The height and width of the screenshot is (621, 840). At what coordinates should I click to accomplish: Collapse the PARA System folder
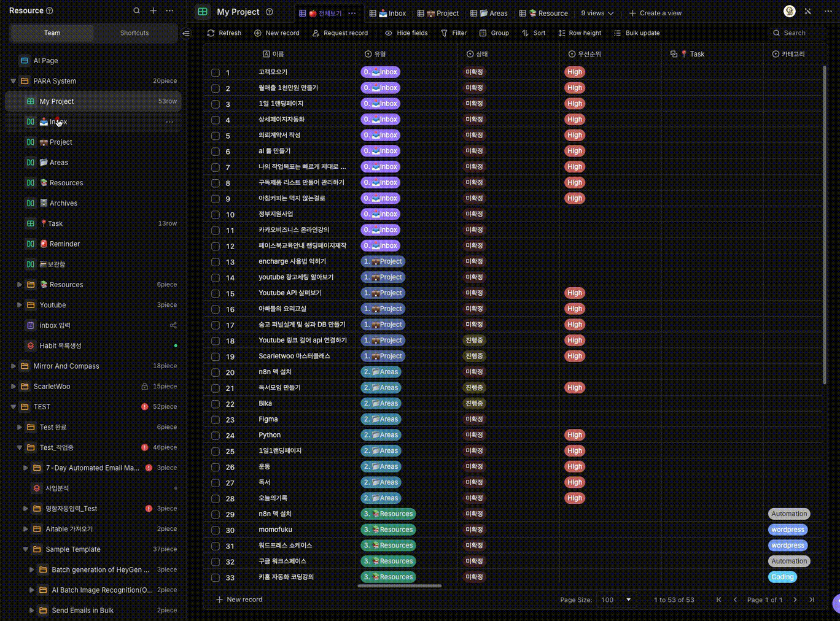tap(14, 81)
